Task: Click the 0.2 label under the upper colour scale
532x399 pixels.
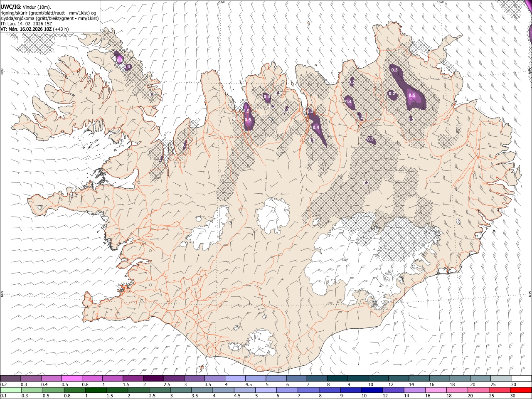Action: [x=3, y=384]
